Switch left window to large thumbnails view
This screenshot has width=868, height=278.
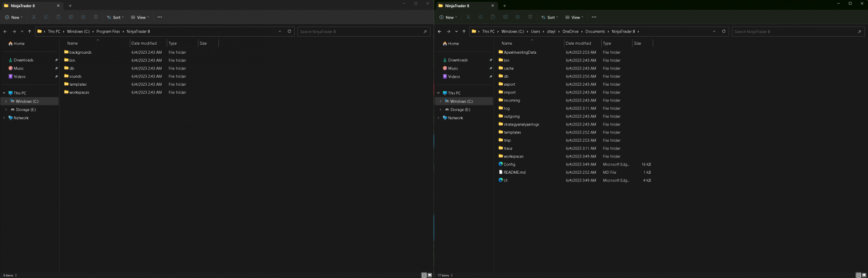tap(429, 275)
